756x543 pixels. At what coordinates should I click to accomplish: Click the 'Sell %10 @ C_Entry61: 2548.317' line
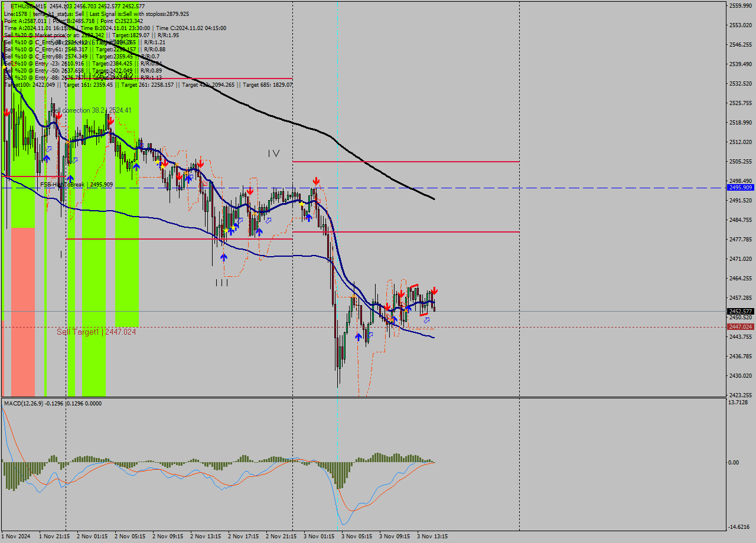tap(85, 49)
